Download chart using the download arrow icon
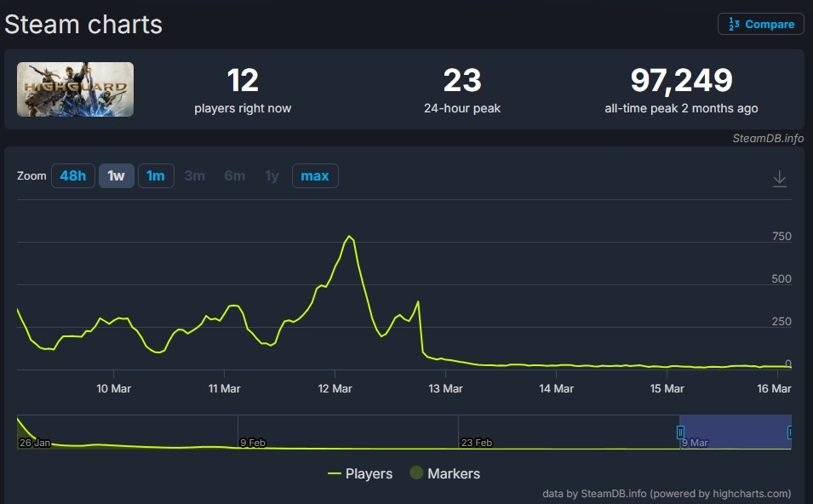 tap(779, 179)
